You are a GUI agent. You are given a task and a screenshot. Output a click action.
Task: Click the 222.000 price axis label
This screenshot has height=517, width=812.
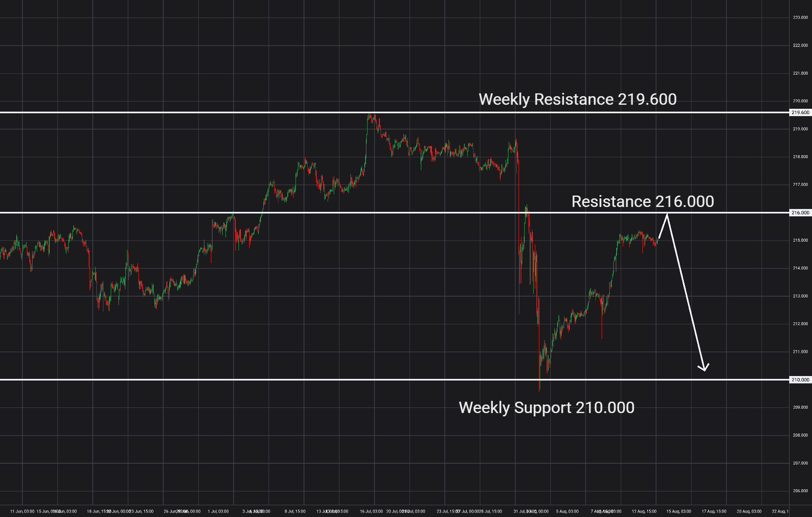coord(800,45)
